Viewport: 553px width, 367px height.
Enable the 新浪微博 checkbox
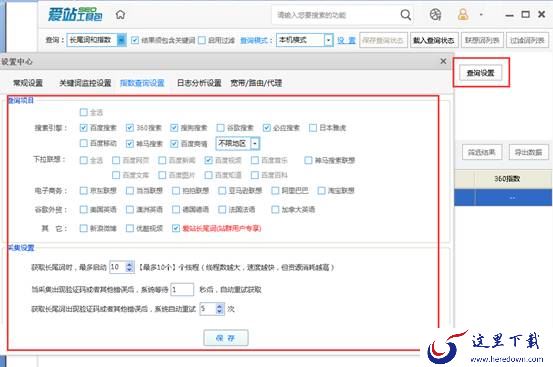84,228
